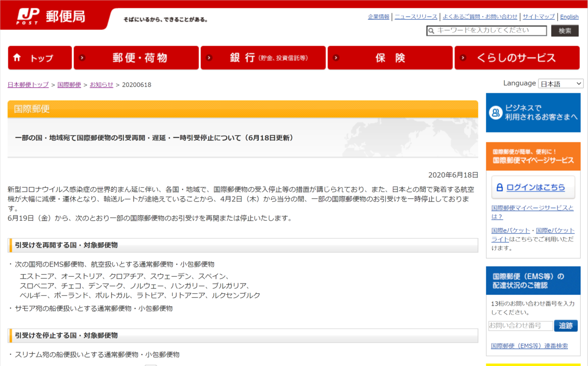Open よくあるご質問・お問い合わせ link
The width and height of the screenshot is (588, 366).
click(x=480, y=17)
